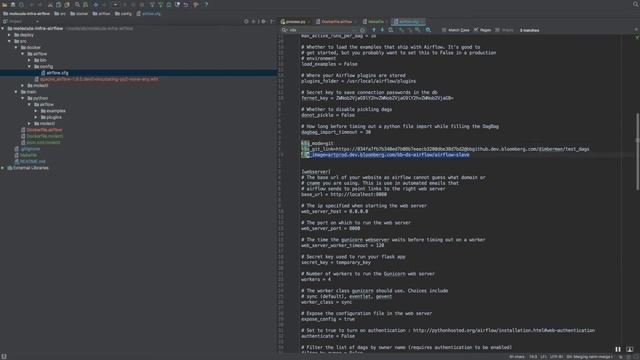Collapse the docker folder arrow
640x360 pixels.
[16, 47]
